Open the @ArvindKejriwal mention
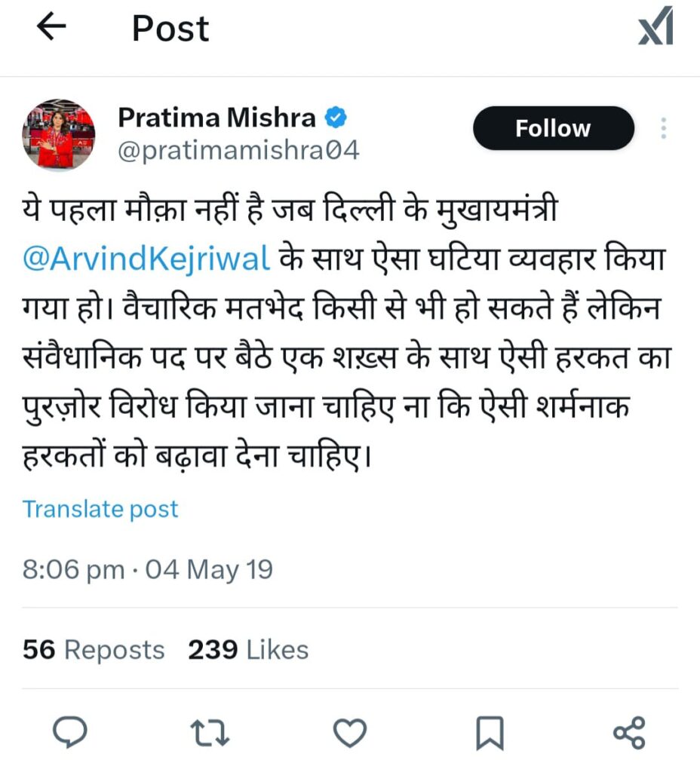The height and width of the screenshot is (772, 700). [146, 258]
